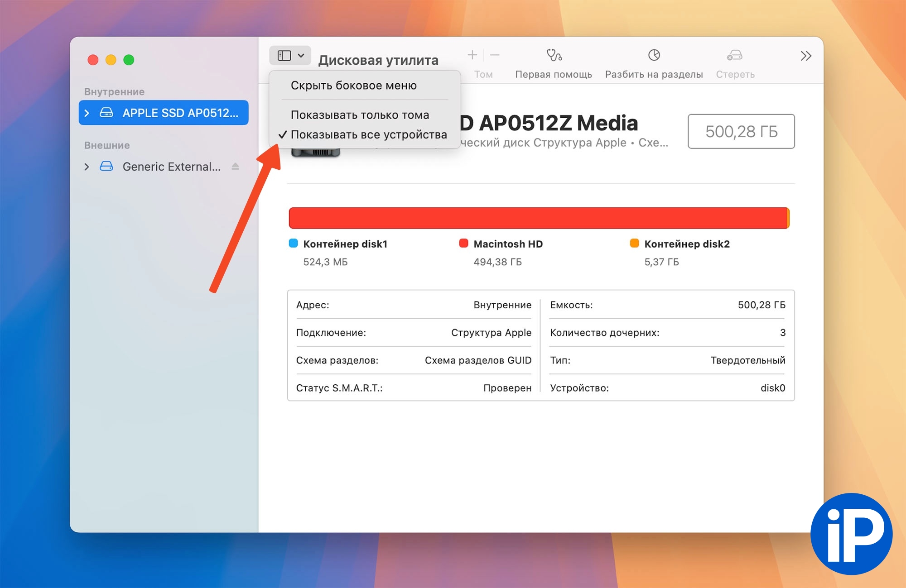The width and height of the screenshot is (906, 588).
Task: Select the checked "Показывать все устройства" option
Action: click(x=368, y=135)
